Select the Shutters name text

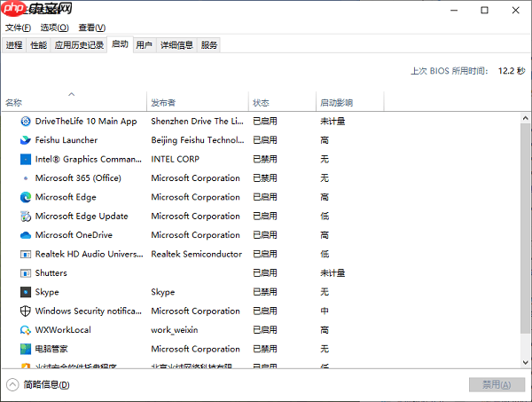tap(51, 273)
